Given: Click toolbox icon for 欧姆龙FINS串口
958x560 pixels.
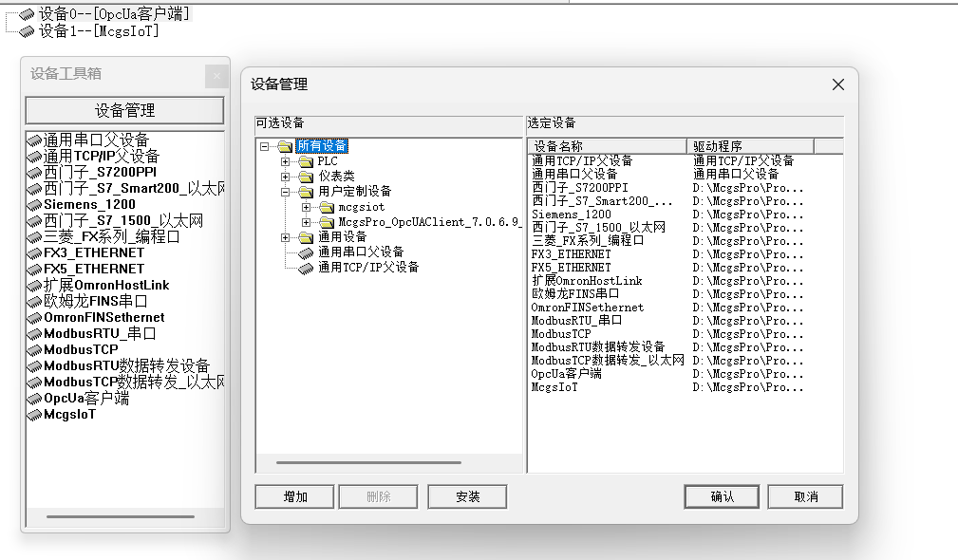Looking at the screenshot, I should coord(35,302).
